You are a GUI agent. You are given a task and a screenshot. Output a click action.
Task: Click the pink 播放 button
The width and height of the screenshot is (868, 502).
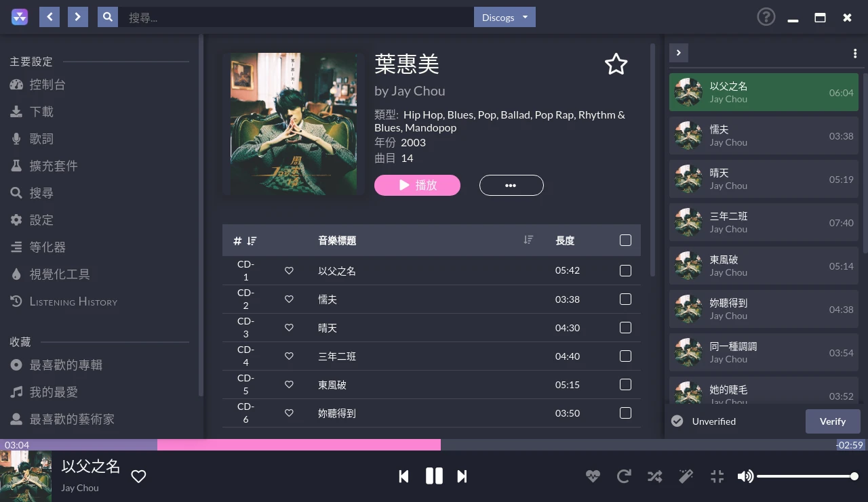[417, 185]
